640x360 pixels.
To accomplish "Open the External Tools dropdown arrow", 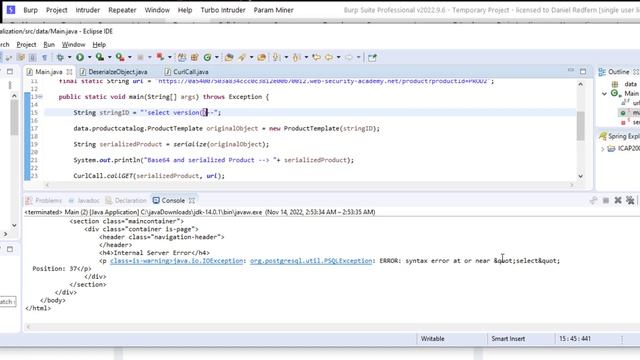I will [130, 58].
